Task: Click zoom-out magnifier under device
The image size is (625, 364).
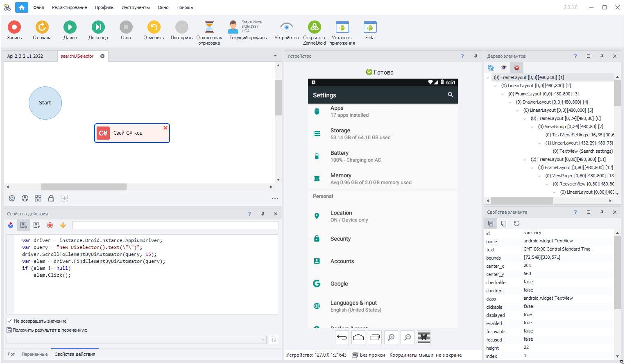Action: pos(408,337)
